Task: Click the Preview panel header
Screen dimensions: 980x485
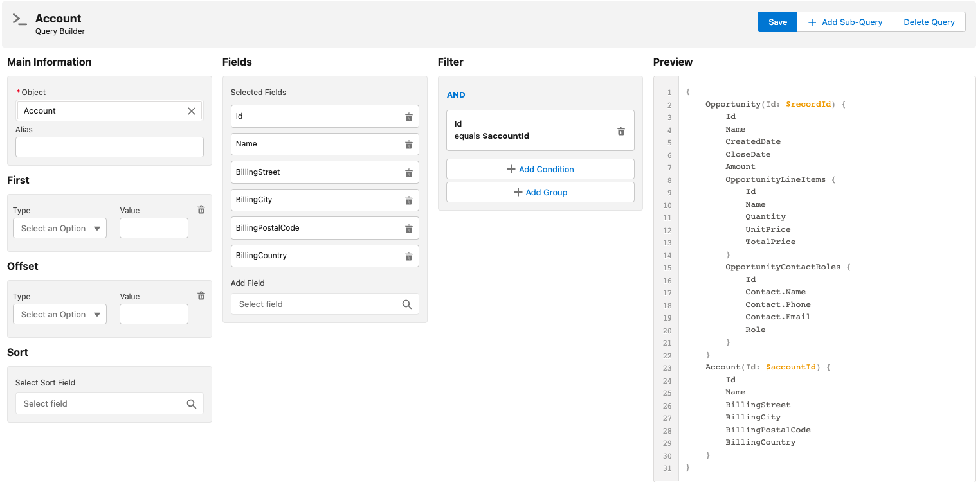Action: point(671,62)
